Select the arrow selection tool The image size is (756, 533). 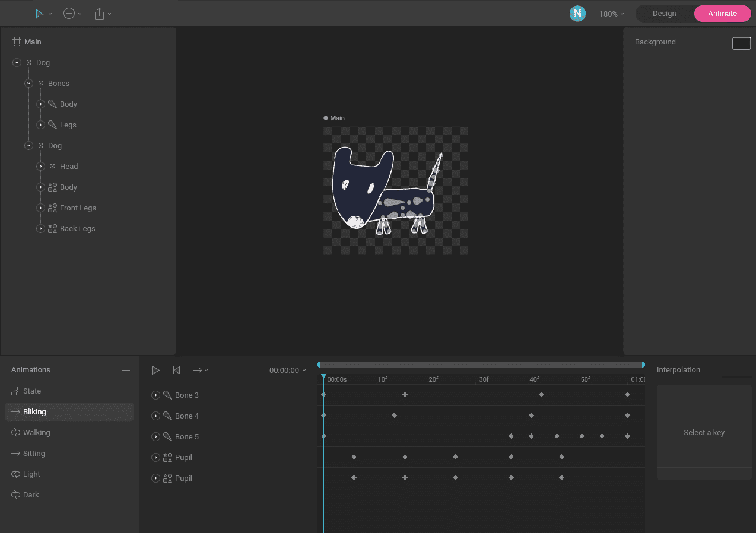click(40, 14)
